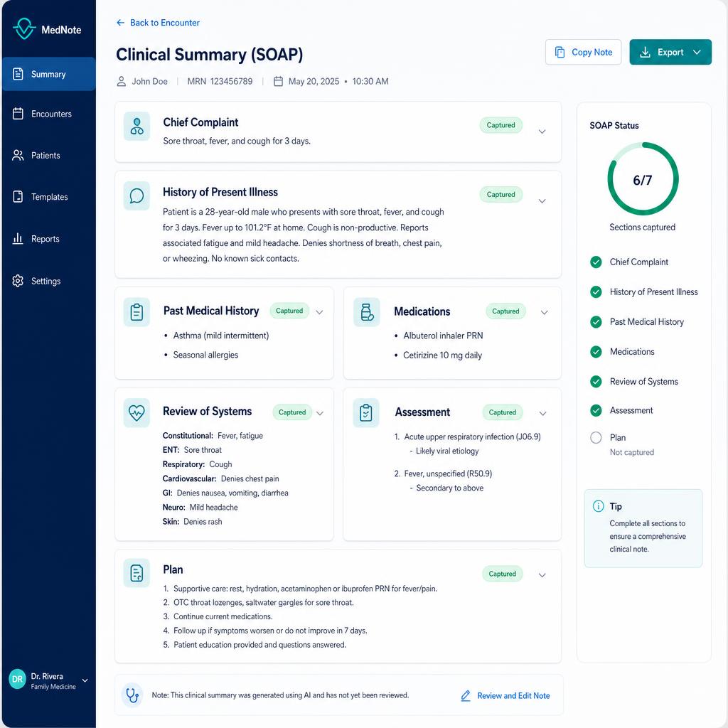The image size is (728, 728).
Task: Collapse the Past Medical History card chevron
Action: coord(319,312)
